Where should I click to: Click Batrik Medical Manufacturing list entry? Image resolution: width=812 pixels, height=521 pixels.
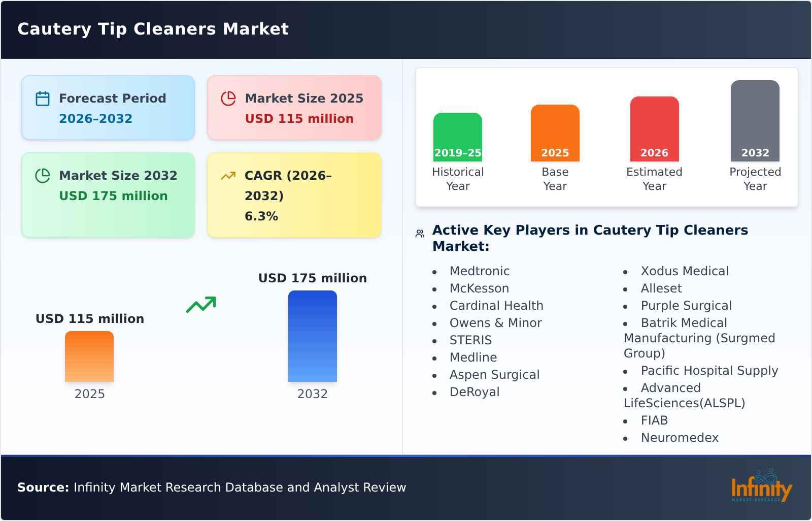pos(699,338)
